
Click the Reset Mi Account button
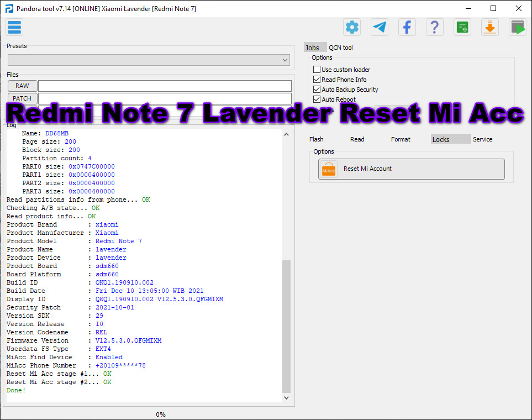[411, 169]
